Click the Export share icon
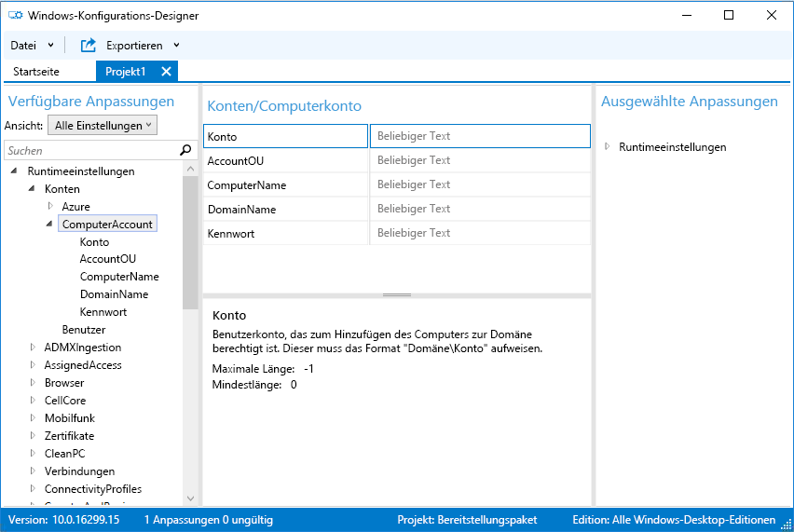 click(89, 45)
